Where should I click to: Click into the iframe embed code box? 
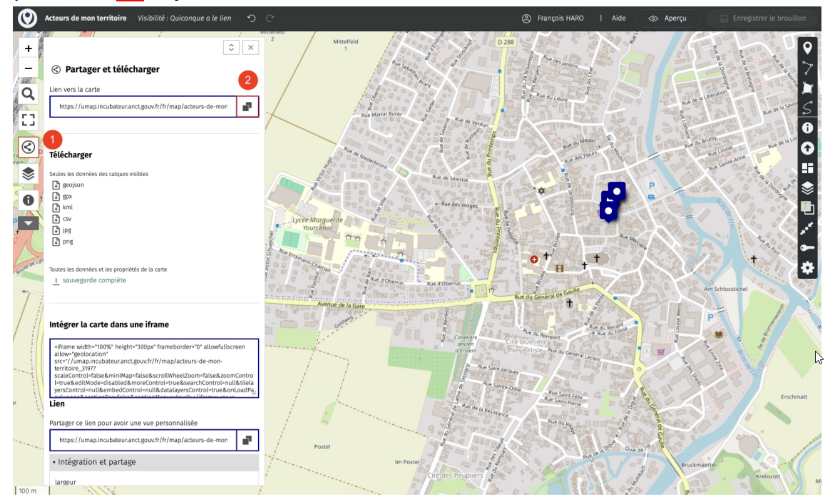click(153, 369)
